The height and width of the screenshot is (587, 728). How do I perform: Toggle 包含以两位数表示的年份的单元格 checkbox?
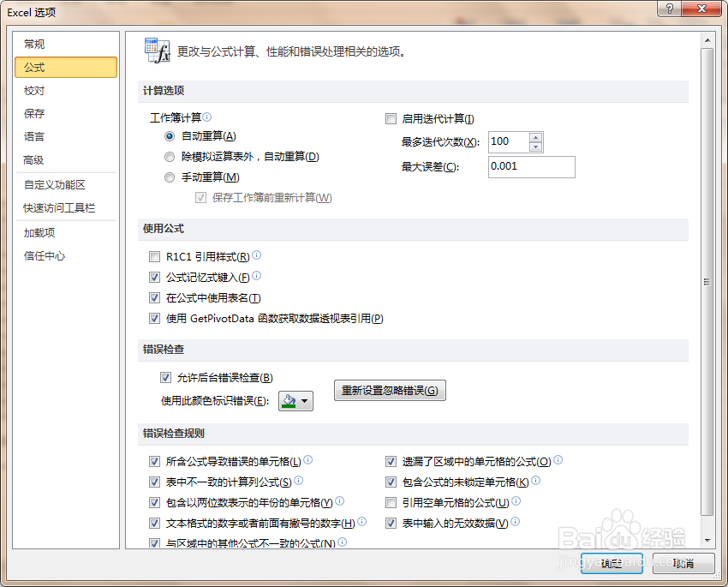tap(155, 502)
